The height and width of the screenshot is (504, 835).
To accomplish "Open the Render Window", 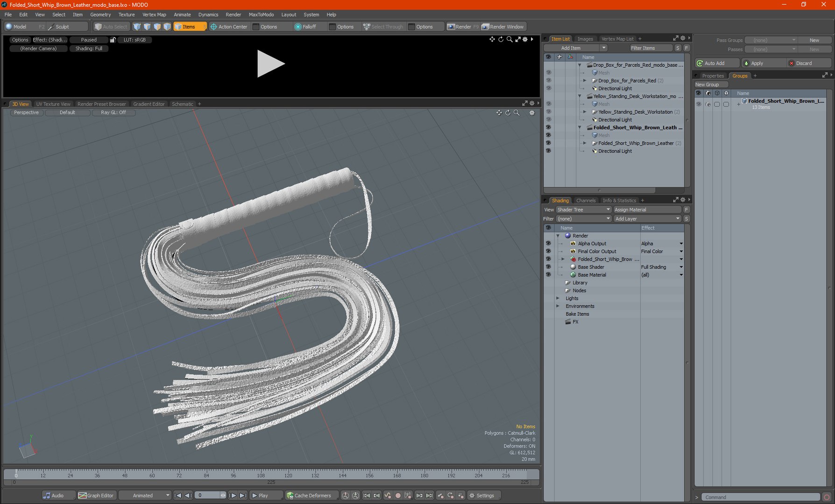I will pos(503,27).
